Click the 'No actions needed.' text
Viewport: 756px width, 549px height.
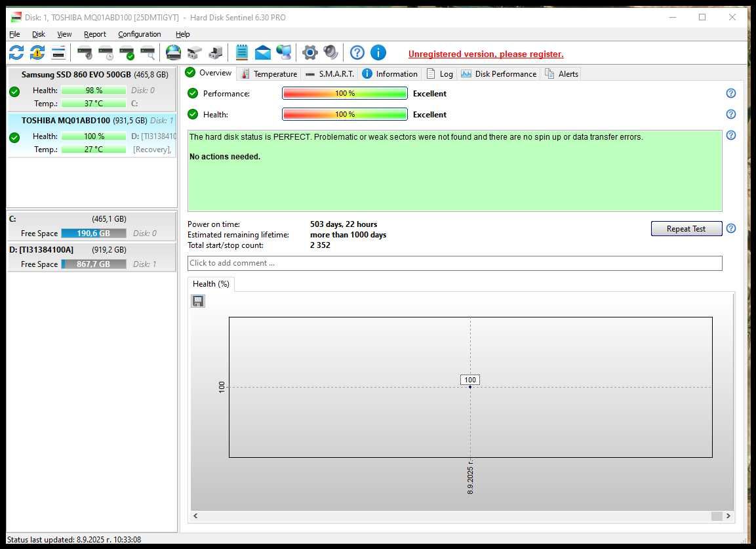225,157
